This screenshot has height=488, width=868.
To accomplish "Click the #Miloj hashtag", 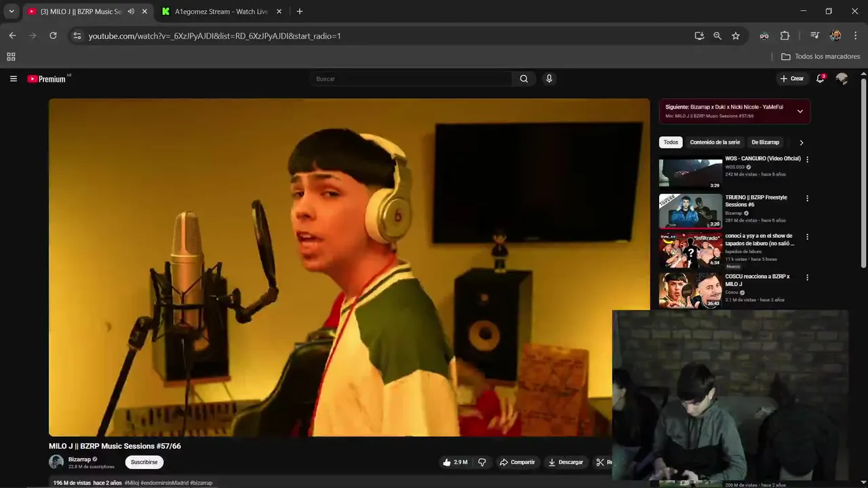I will point(132,483).
